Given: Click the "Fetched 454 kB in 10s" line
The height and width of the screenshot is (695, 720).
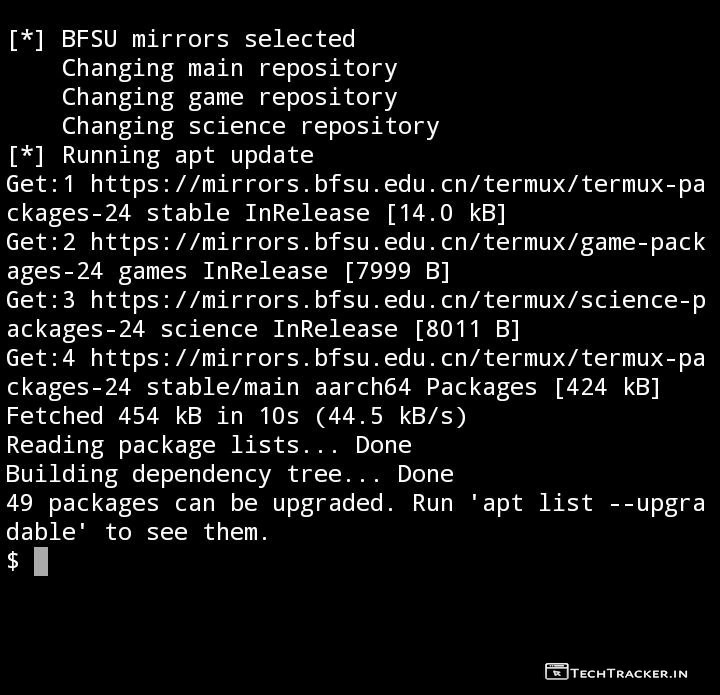Looking at the screenshot, I should coord(236,416).
